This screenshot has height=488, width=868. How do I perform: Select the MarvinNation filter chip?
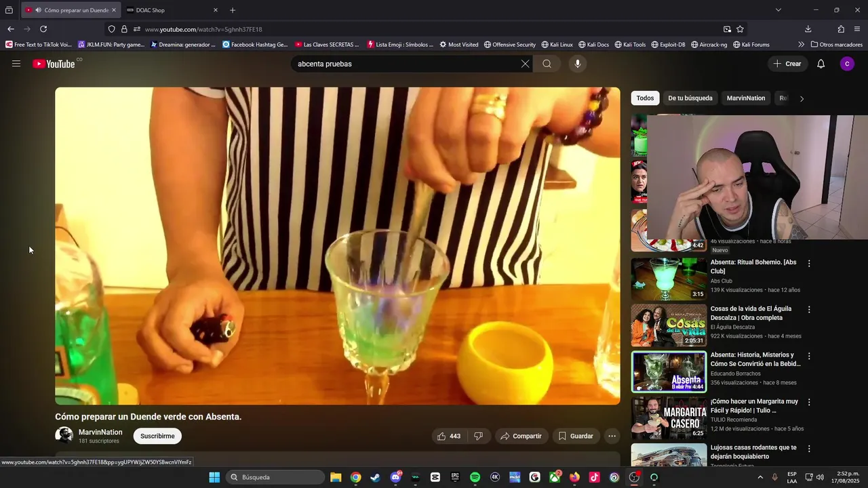[745, 98]
